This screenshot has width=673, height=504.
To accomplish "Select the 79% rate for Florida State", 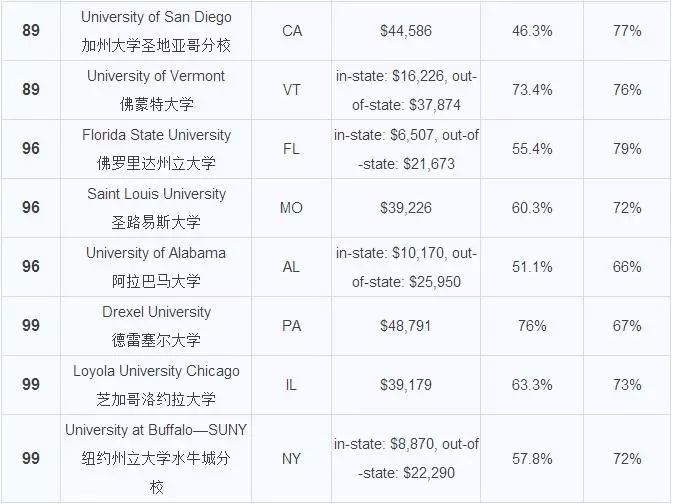I will [627, 149].
